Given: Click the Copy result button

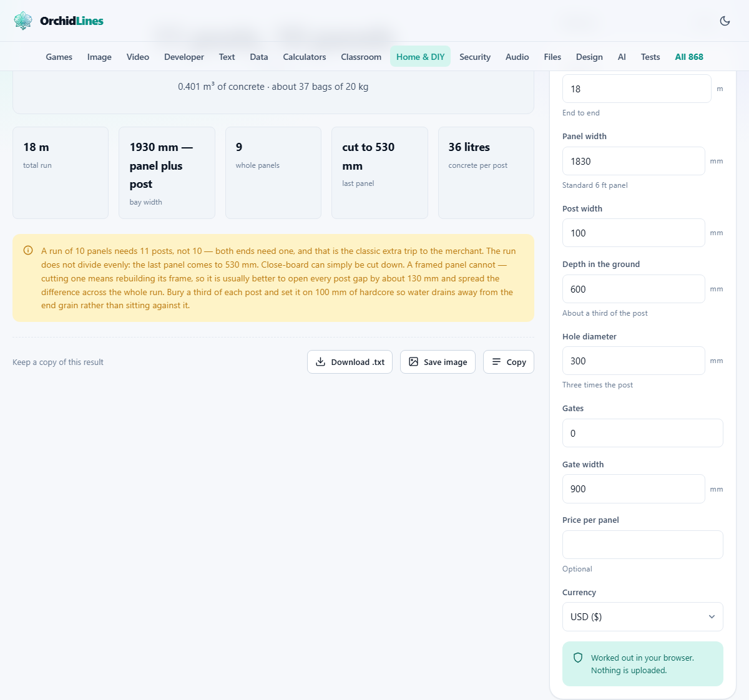Looking at the screenshot, I should tap(509, 362).
